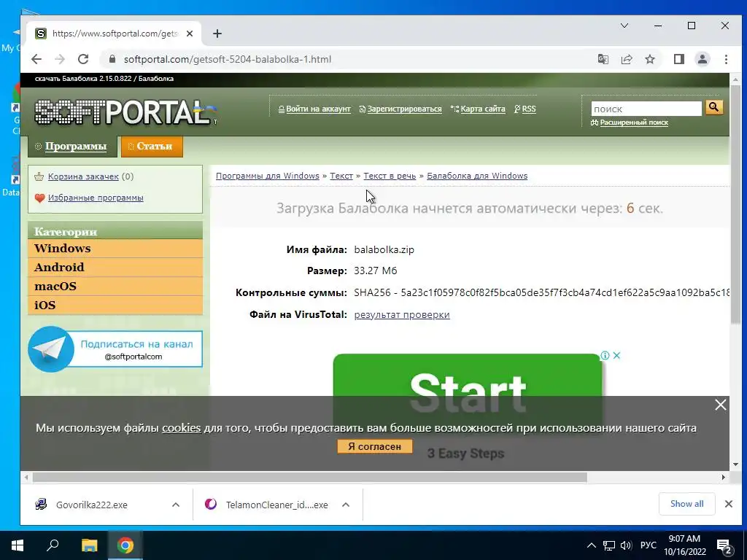Click the browser forward arrow
This screenshot has height=560, width=747.
tap(60, 59)
